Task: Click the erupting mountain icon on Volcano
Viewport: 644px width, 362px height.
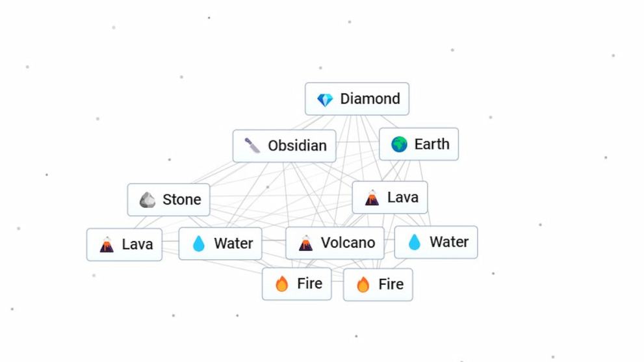Action: point(305,244)
